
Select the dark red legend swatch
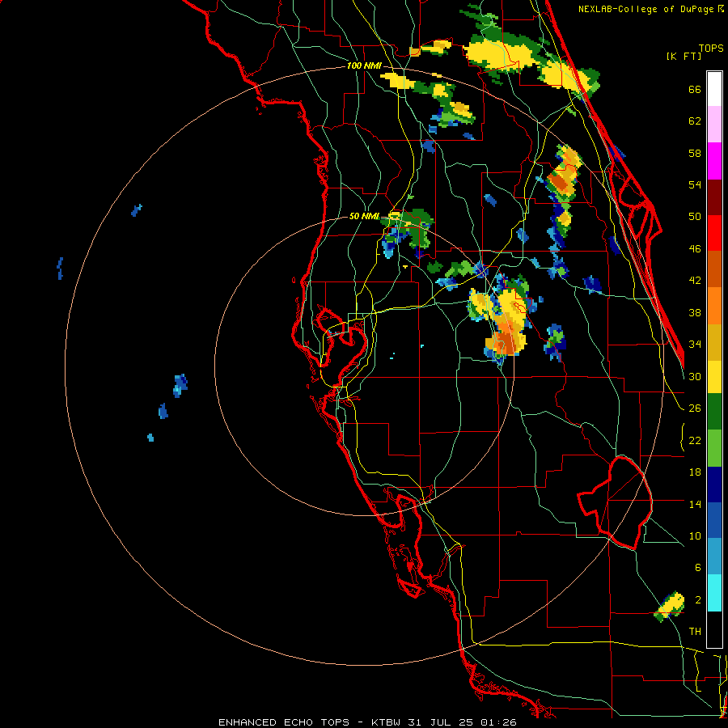714,197
